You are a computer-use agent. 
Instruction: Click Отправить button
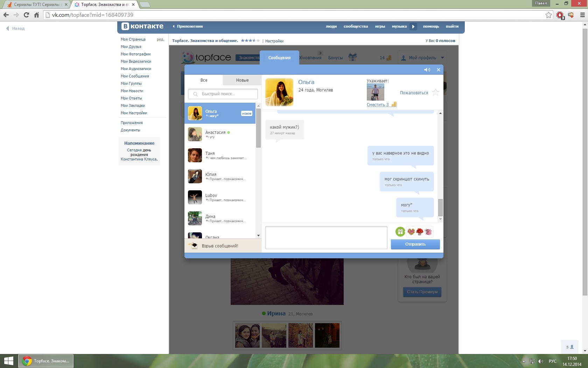pyautogui.click(x=415, y=244)
